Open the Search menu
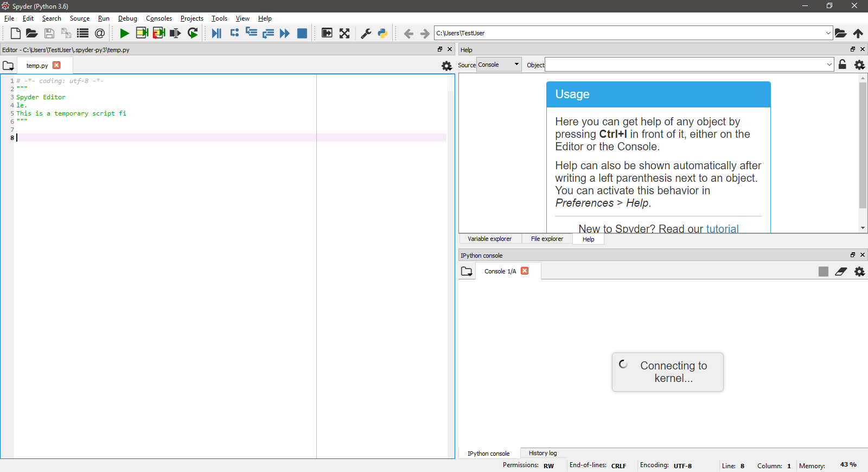Image resolution: width=868 pixels, height=472 pixels. [x=52, y=18]
